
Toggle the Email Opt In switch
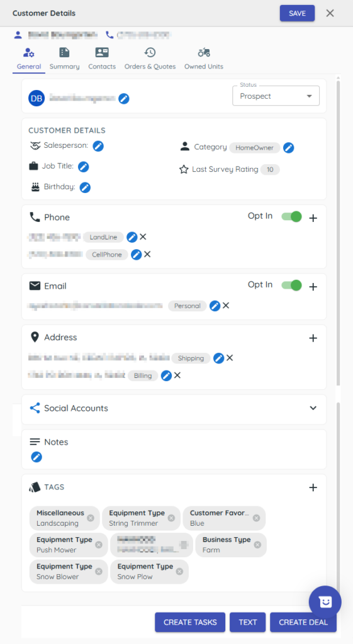point(292,285)
